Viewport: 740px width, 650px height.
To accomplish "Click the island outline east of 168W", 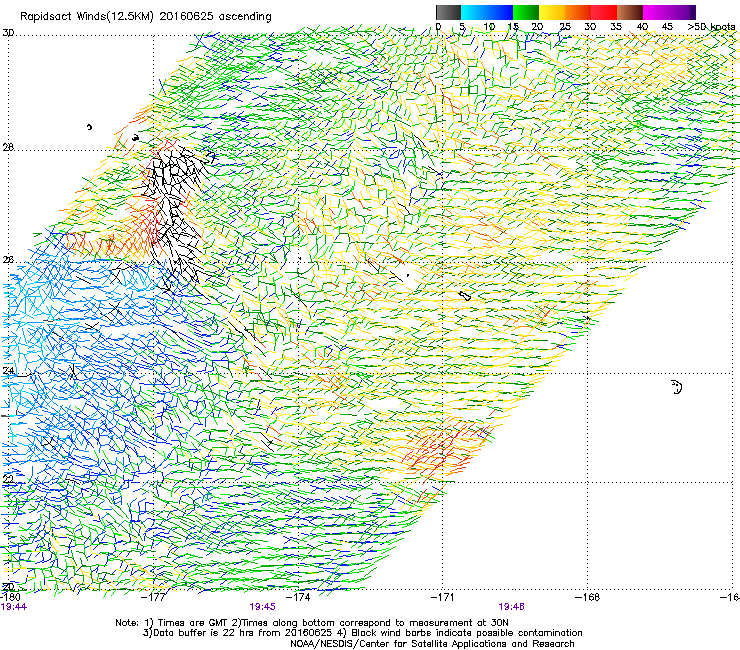I will (x=677, y=387).
